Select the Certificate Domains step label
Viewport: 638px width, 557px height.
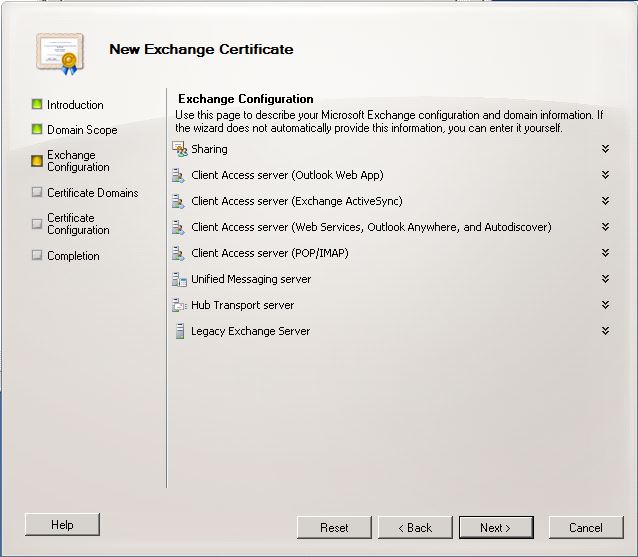tap(93, 193)
